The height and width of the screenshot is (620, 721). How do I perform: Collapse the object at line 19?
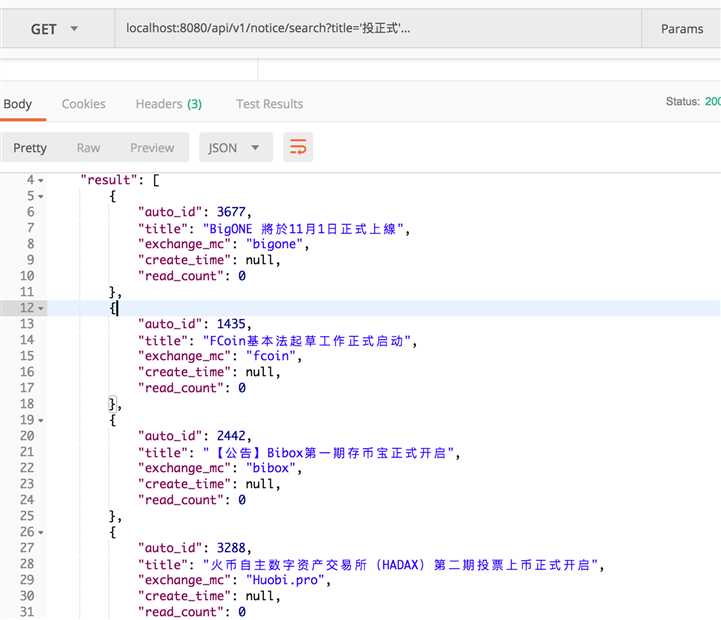click(x=41, y=420)
